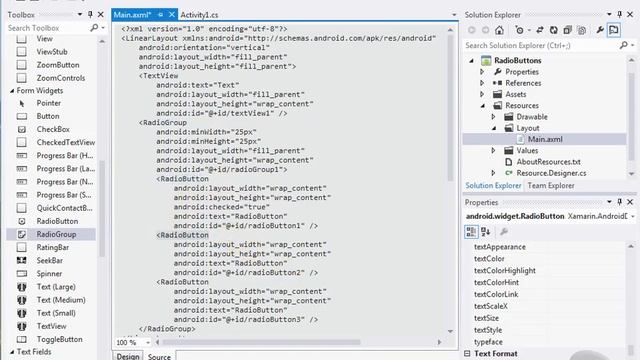Pin the Properties panel
The width and height of the screenshot is (640, 360).
(x=620, y=202)
